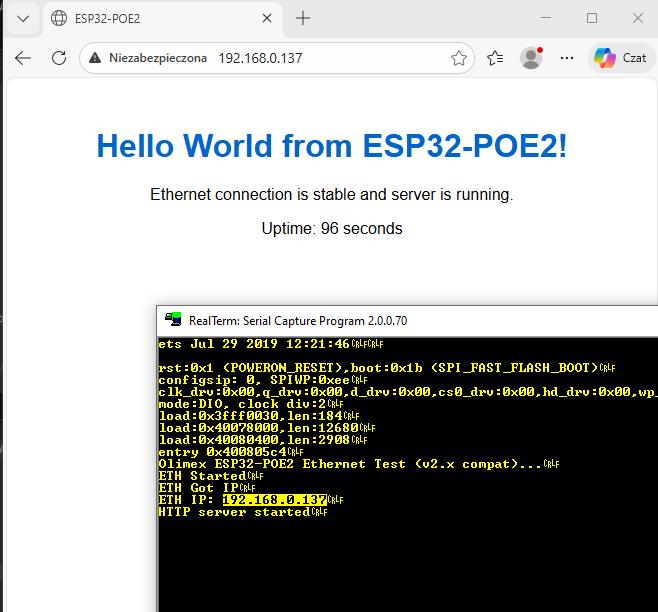
Task: Open the Copilot Czat button
Action: point(620,58)
